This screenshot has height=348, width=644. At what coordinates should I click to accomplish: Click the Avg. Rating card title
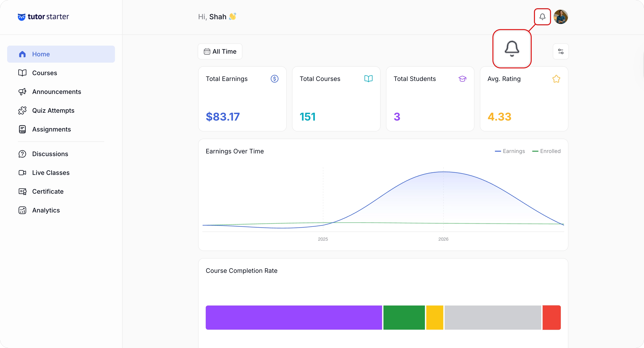click(504, 79)
